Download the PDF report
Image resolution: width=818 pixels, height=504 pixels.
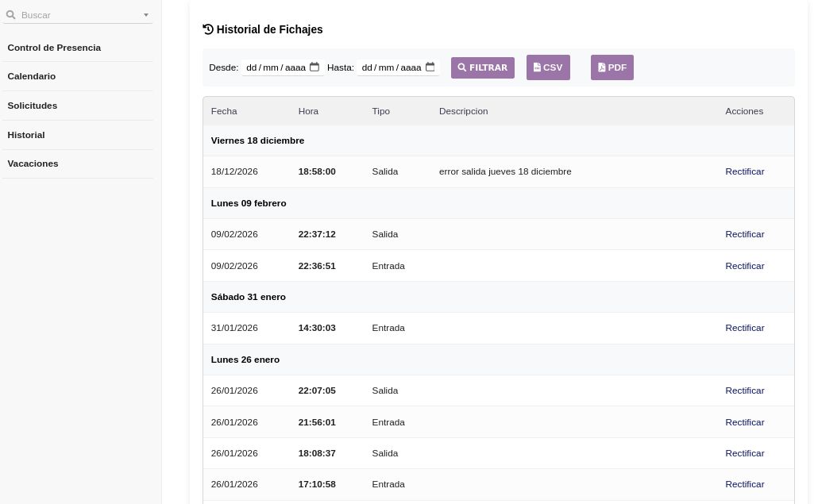pos(612,67)
